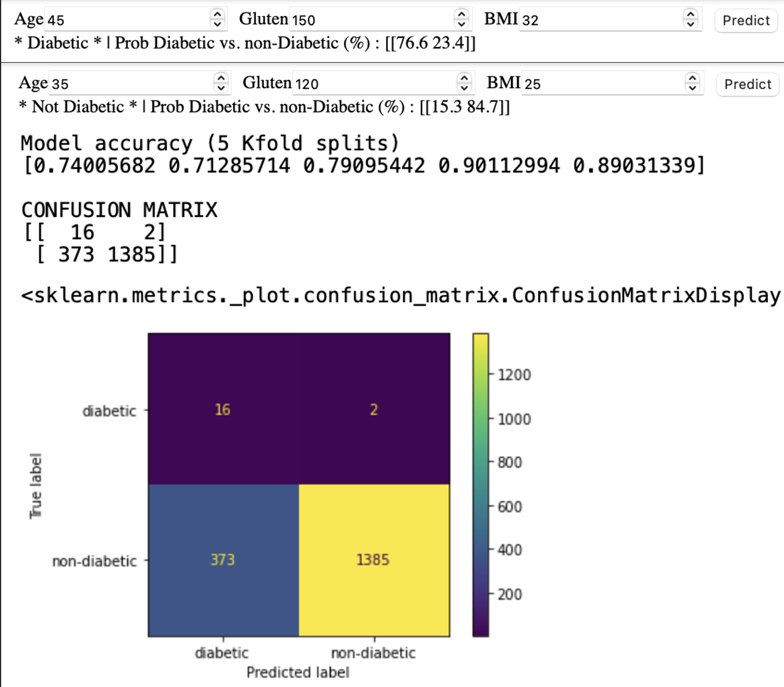Focus the Gluten field containing 150
Image resolution: width=784 pixels, height=687 pixels.
pos(379,20)
